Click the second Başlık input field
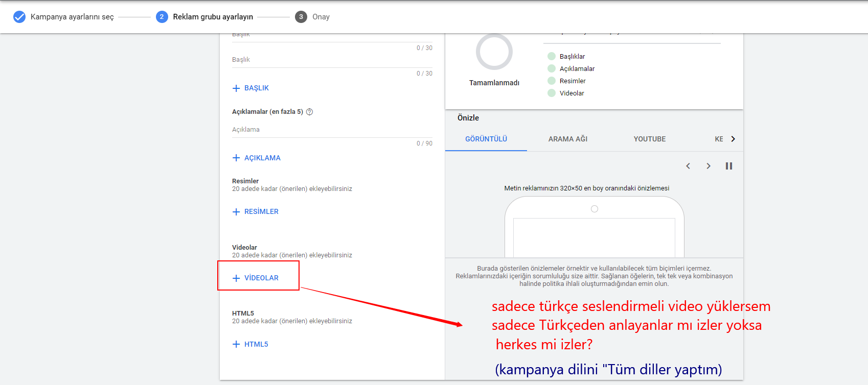 pos(332,60)
